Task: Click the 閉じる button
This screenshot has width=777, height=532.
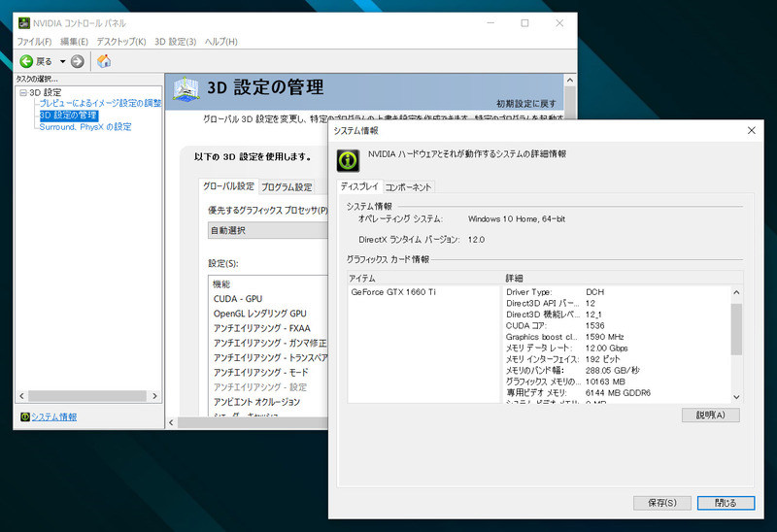Action: (x=726, y=503)
